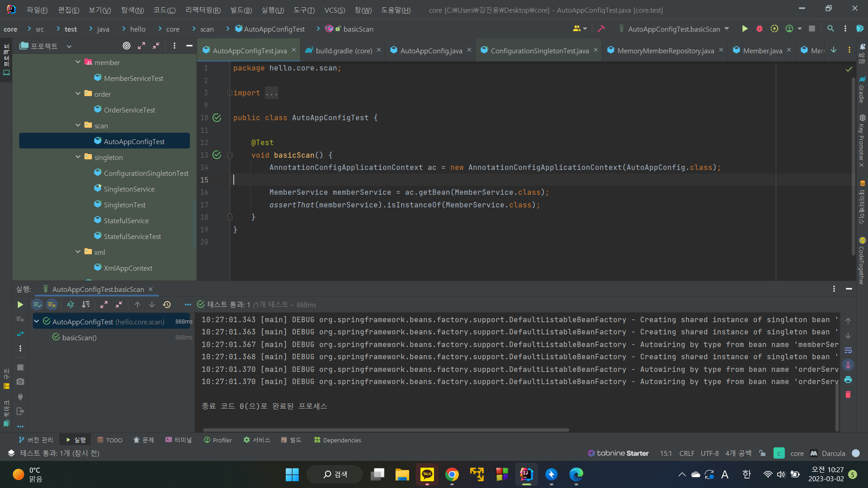Toggle scroll to end in console
Screen dimensions: 868x488
coord(848,365)
